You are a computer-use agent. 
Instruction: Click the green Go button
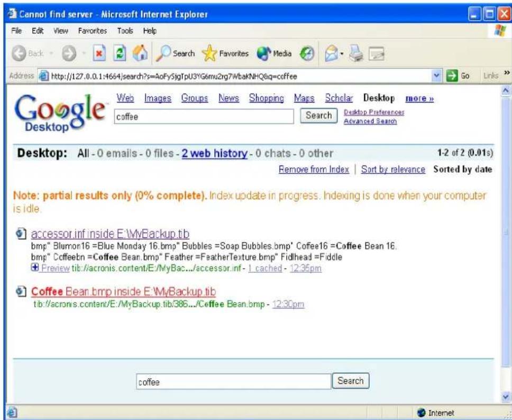(458, 76)
